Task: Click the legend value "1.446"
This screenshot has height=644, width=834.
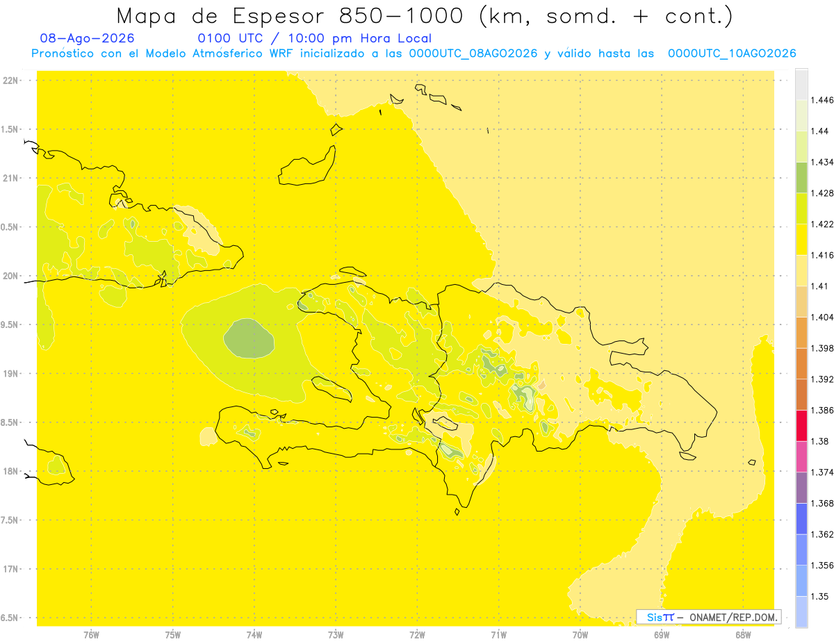Action: click(x=821, y=100)
